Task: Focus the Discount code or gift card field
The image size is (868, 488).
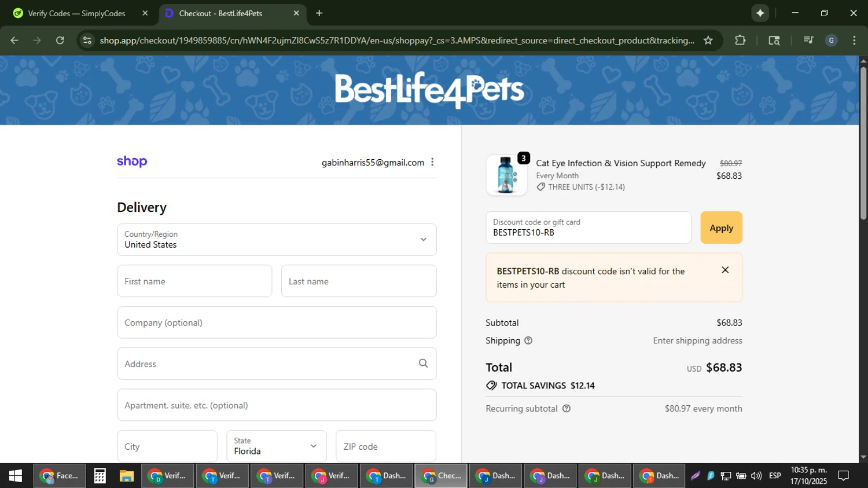Action: (589, 228)
